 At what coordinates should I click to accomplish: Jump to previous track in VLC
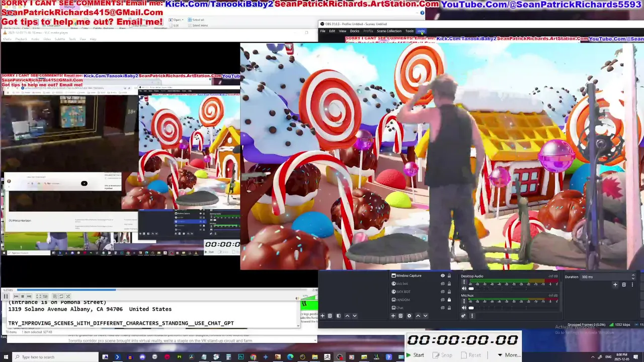click(x=16, y=296)
